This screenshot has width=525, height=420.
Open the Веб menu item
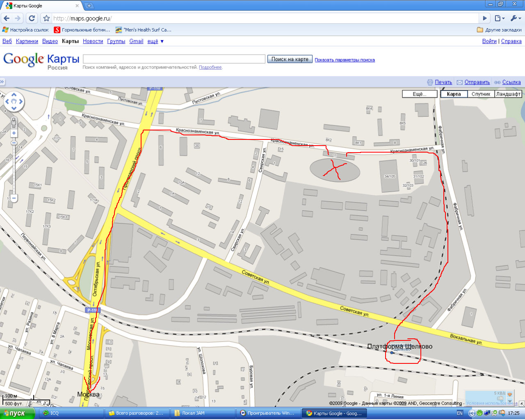(x=7, y=41)
